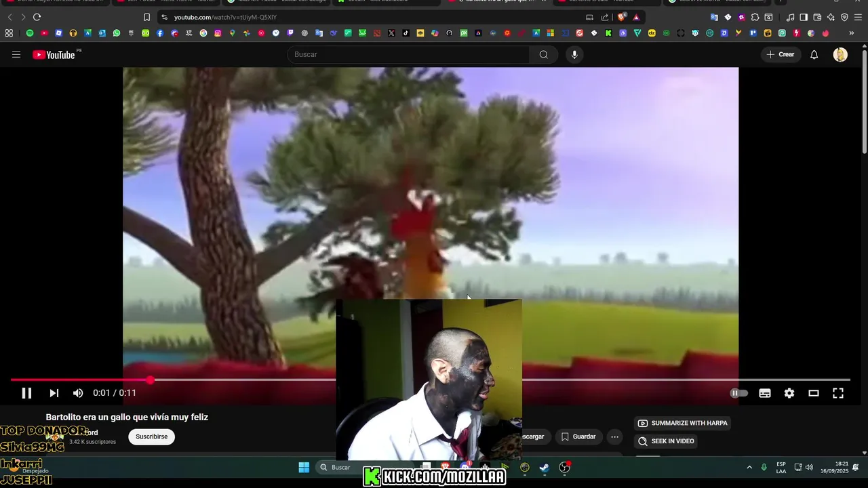Open Spotify bookmark
Image resolution: width=868 pixels, height=488 pixels.
[x=30, y=33]
